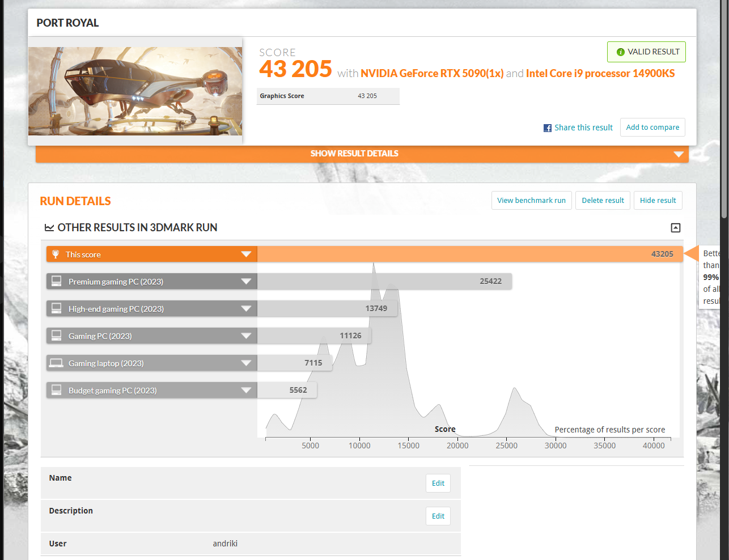This screenshot has height=560, width=729.
Task: Click the trophy icon on "This score" bar
Action: pyautogui.click(x=56, y=254)
